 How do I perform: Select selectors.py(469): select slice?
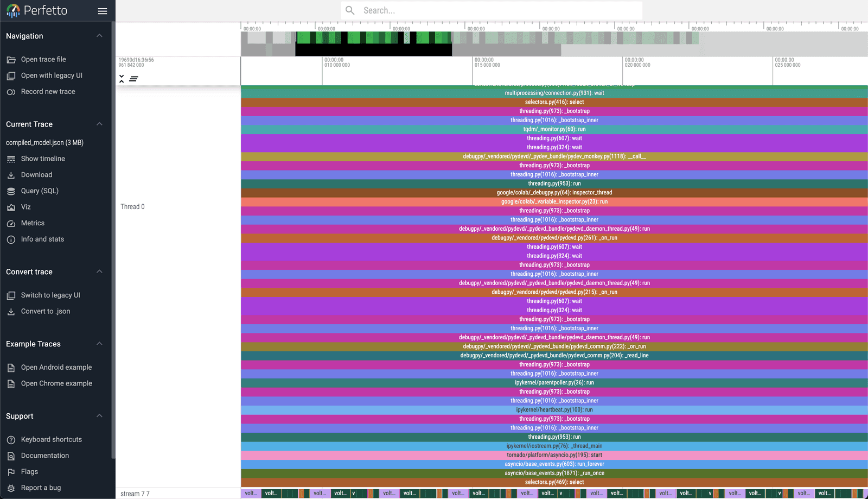pos(554,482)
